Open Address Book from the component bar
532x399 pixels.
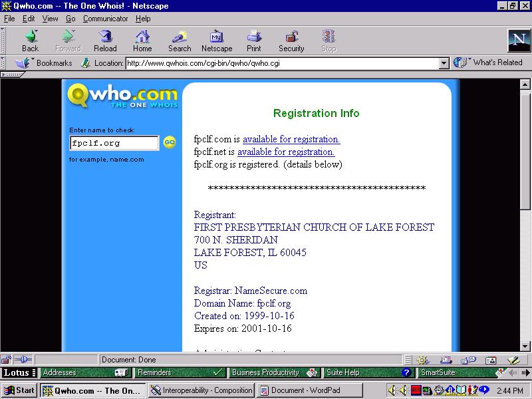click(x=491, y=360)
